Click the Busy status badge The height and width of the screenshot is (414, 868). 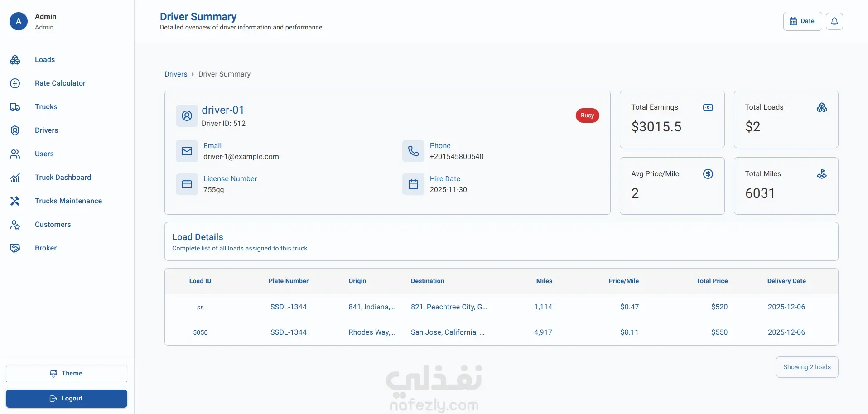(587, 116)
